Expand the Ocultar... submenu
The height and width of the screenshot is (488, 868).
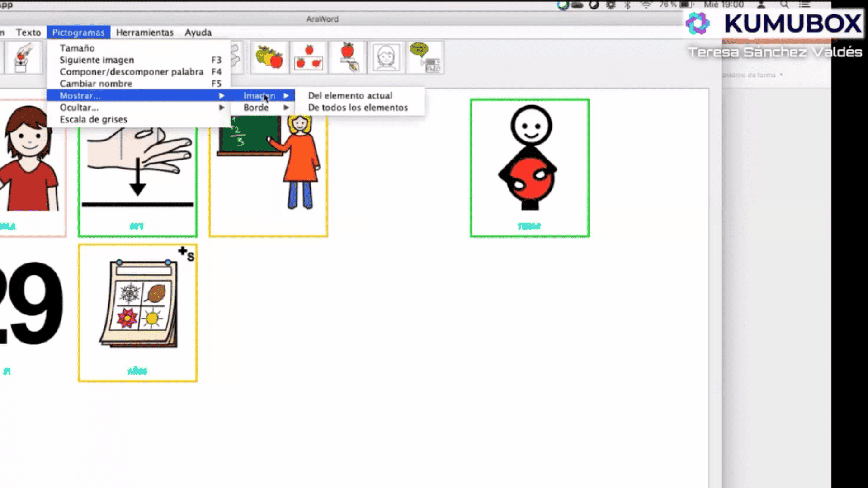click(x=139, y=108)
